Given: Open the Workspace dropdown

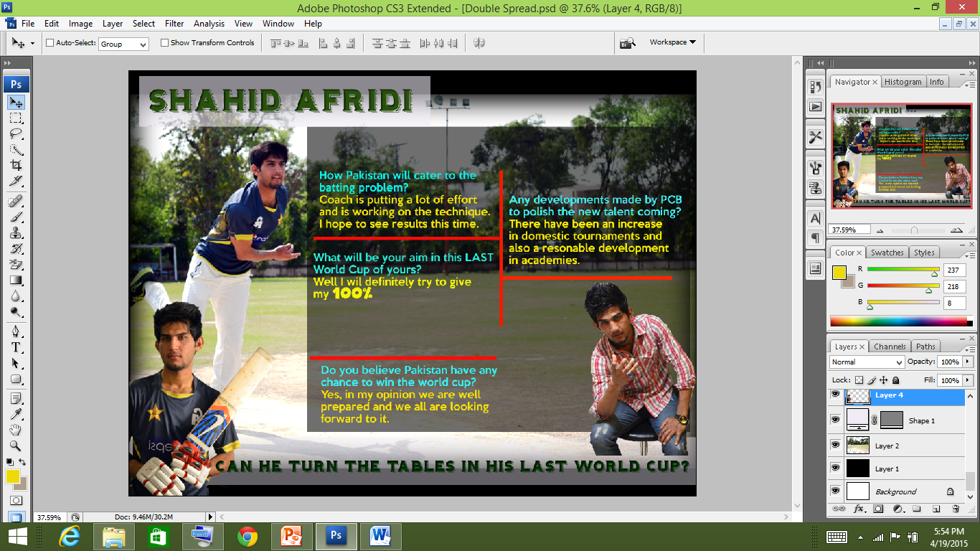Looking at the screenshot, I should pos(672,42).
